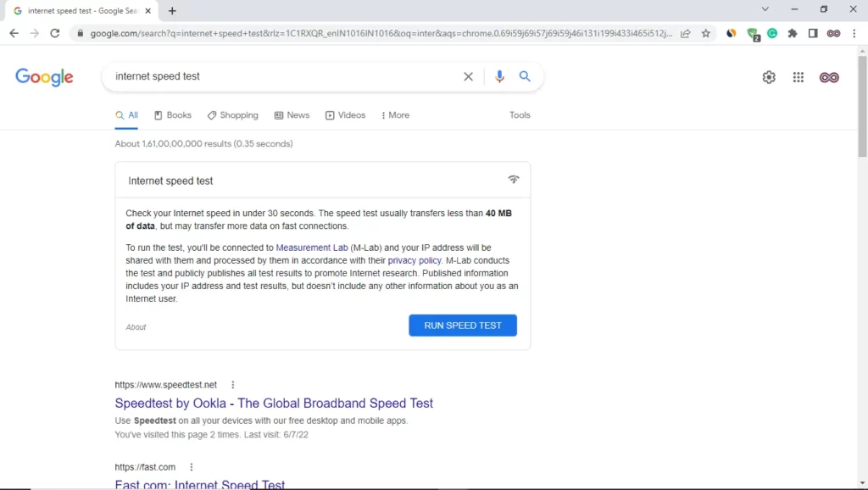Image resolution: width=868 pixels, height=490 pixels.
Task: Open search Tools options
Action: (x=520, y=115)
